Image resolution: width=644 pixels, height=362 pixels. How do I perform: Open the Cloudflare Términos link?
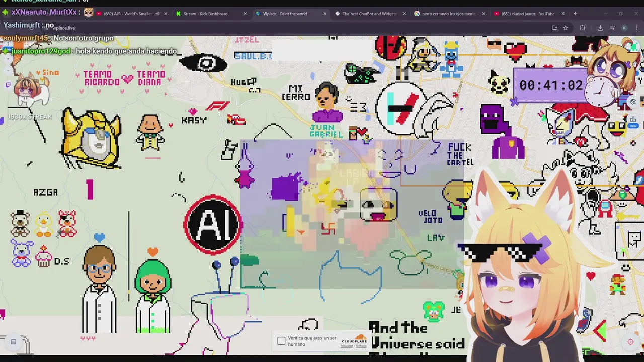(361, 346)
